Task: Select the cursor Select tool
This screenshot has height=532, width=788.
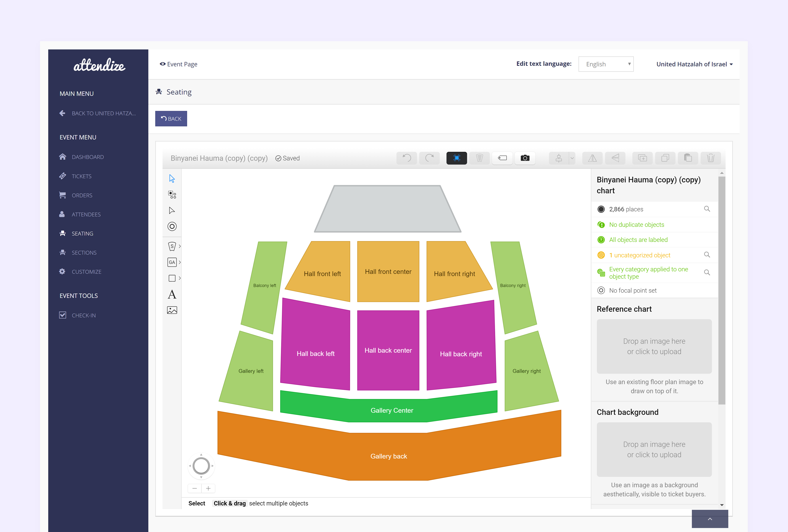Action: tap(172, 179)
